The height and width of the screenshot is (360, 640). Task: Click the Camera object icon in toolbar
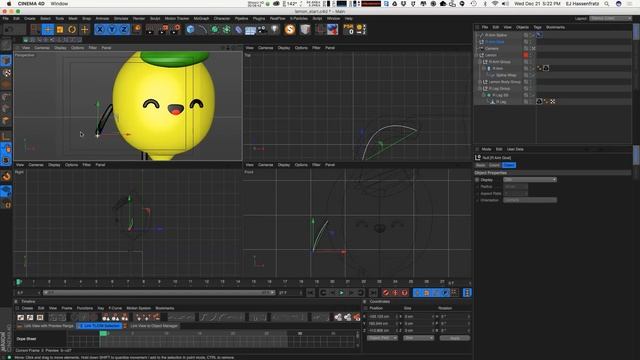(x=262, y=29)
